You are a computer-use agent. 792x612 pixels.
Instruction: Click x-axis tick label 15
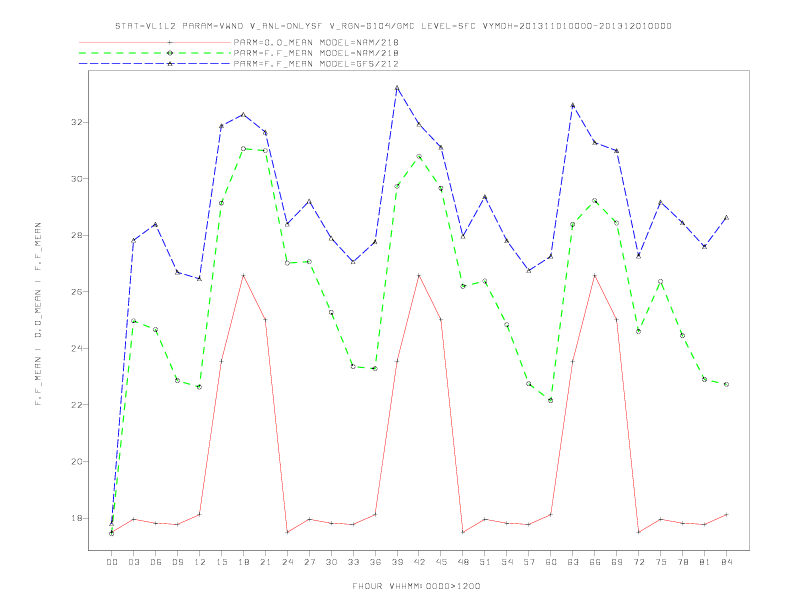[221, 562]
